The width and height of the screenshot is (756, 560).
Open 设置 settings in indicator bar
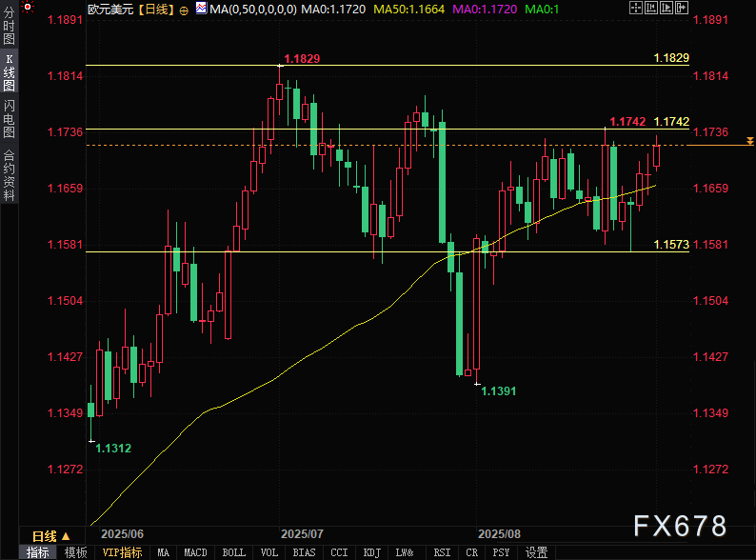coord(536,552)
